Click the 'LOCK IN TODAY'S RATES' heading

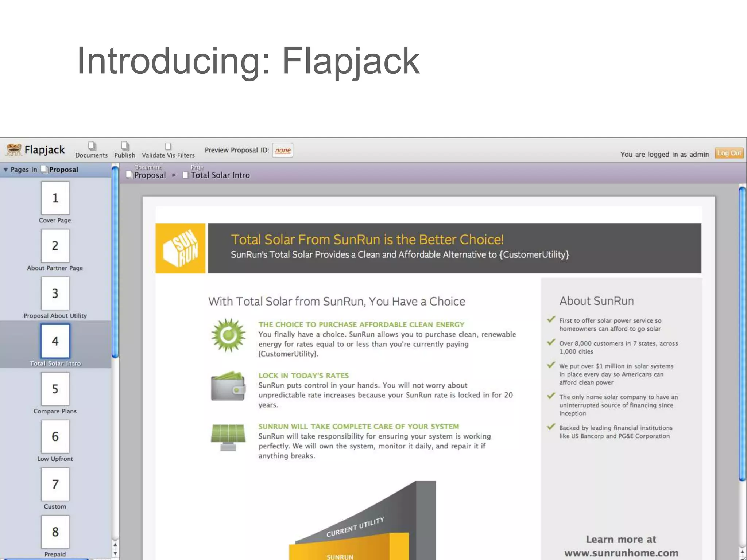(x=303, y=376)
